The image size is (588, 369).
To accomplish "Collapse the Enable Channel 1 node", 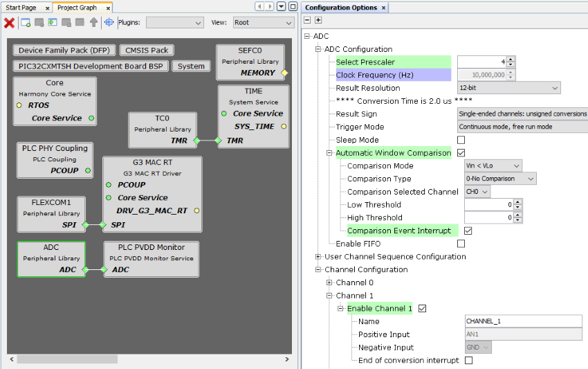I will coord(340,309).
